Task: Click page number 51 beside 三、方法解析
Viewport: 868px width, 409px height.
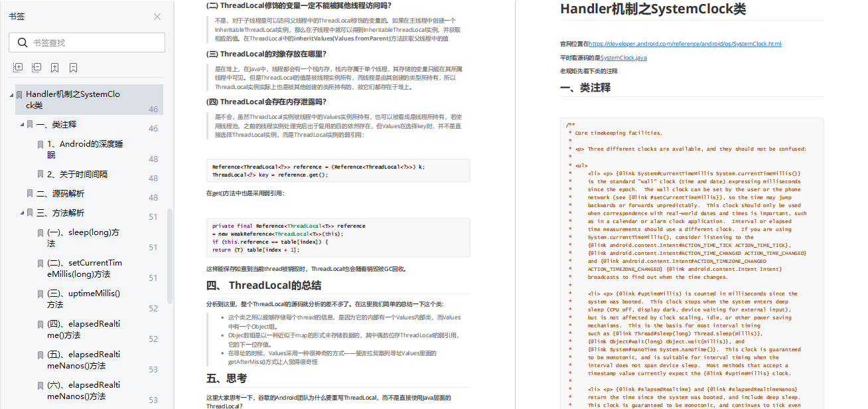Action: point(153,217)
